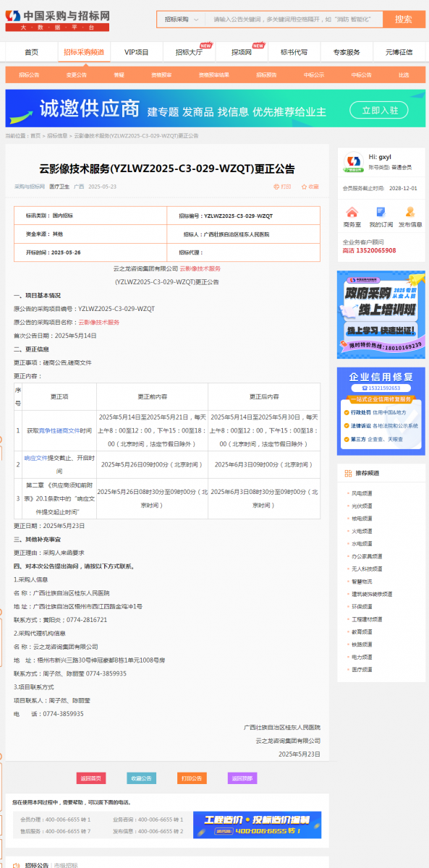Open the VIP项目 tab

[137, 52]
